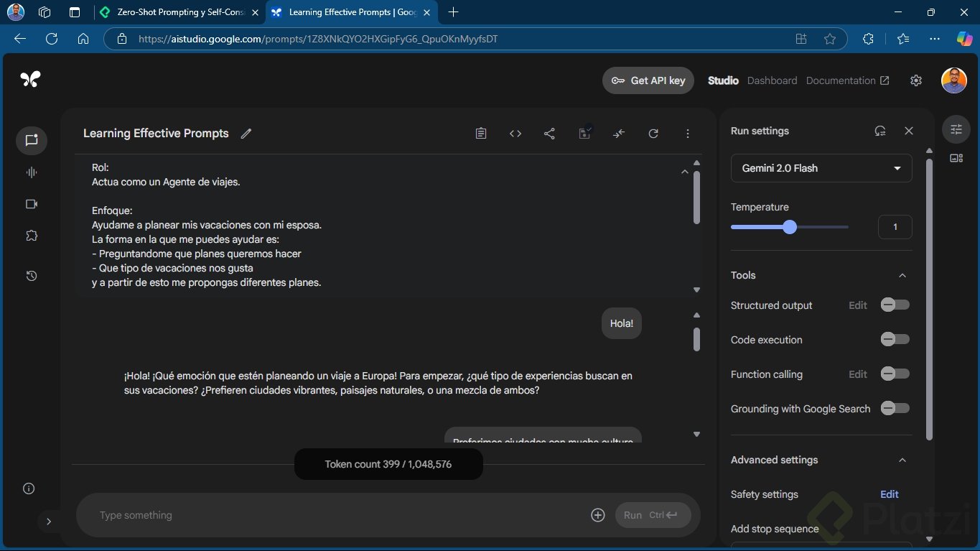View site information lock icon
The image size is (980, 551).
pyautogui.click(x=122, y=39)
